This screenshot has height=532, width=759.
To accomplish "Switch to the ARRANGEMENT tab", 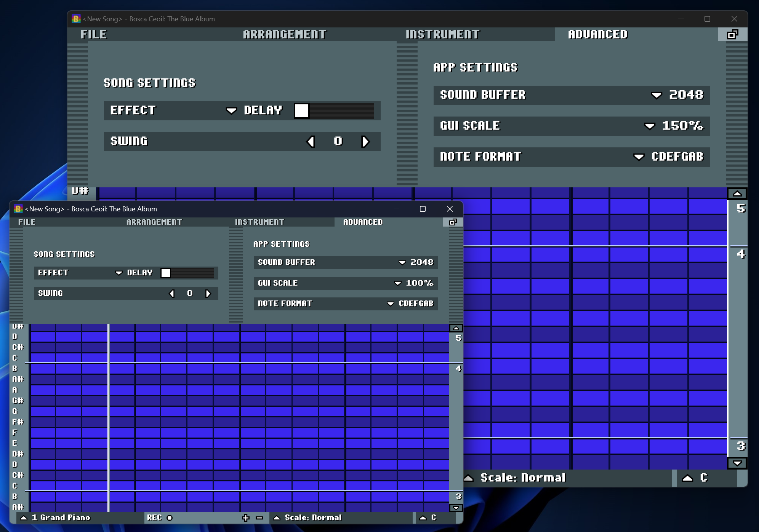I will click(285, 34).
